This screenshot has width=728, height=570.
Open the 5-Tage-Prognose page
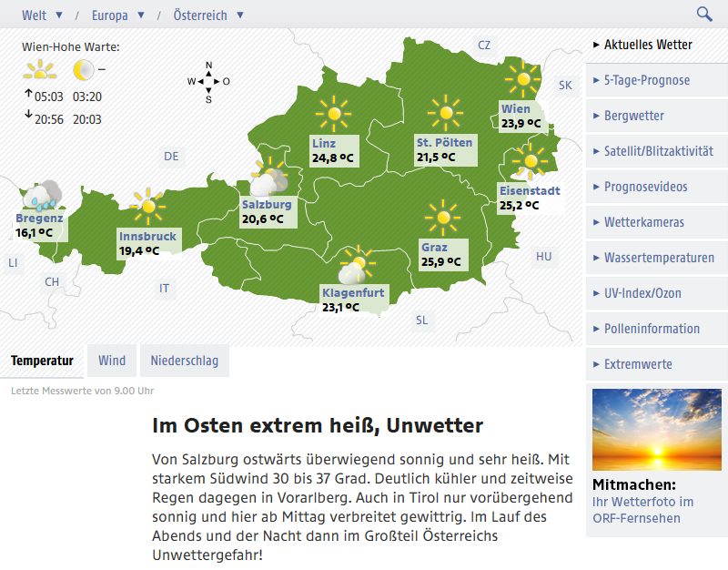pyautogui.click(x=647, y=80)
